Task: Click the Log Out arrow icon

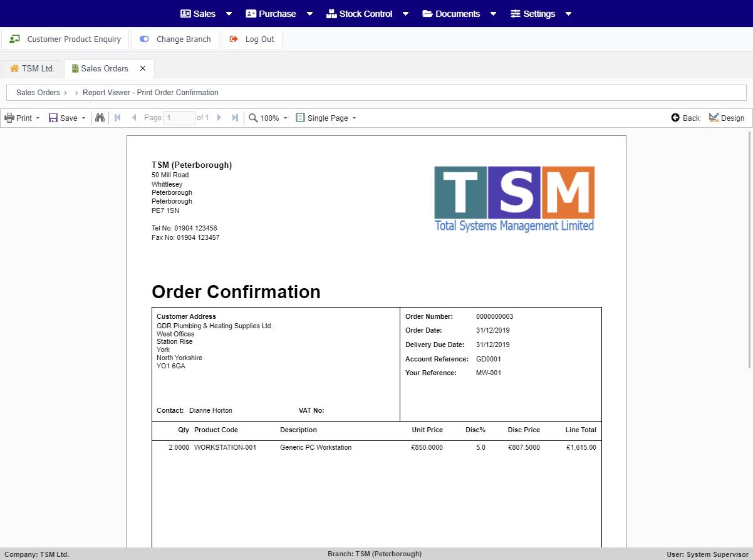Action: (x=234, y=39)
